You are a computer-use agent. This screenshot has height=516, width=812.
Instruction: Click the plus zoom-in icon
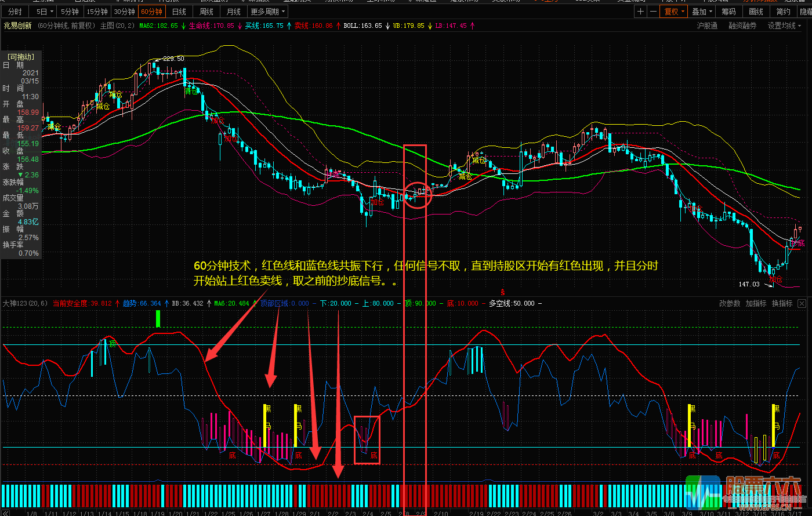tap(640, 12)
